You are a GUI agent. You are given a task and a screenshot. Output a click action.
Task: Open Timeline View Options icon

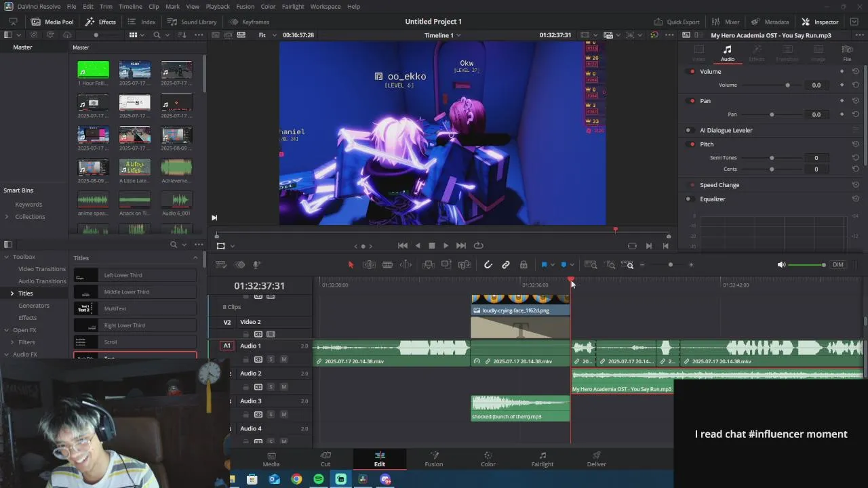click(x=221, y=265)
